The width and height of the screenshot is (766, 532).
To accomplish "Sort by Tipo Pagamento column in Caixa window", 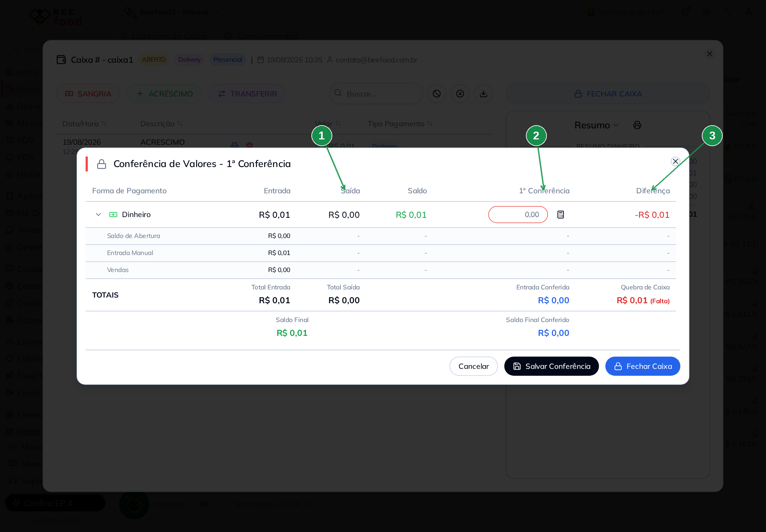I will coord(400,124).
